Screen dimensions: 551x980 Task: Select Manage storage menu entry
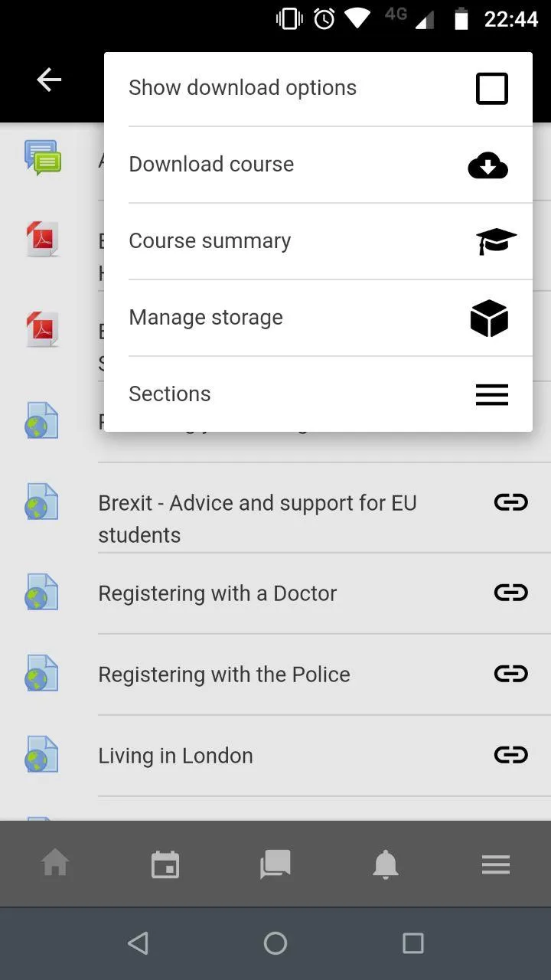click(x=206, y=318)
